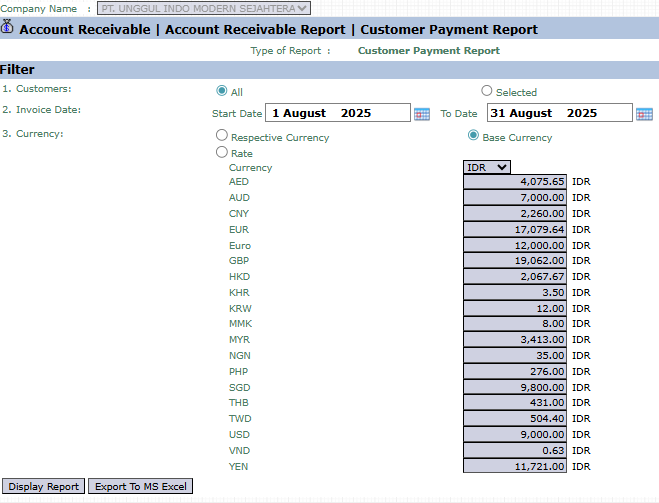Click the YEN exchange rate field

[515, 466]
